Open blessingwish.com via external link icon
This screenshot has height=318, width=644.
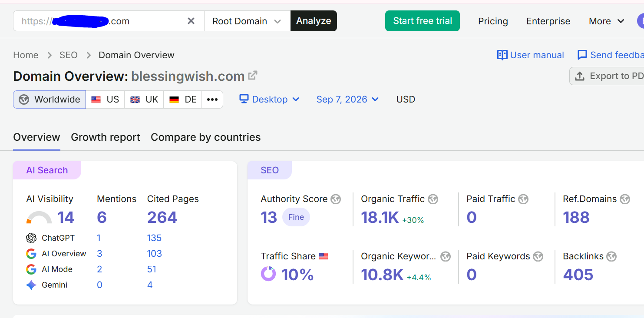(253, 76)
